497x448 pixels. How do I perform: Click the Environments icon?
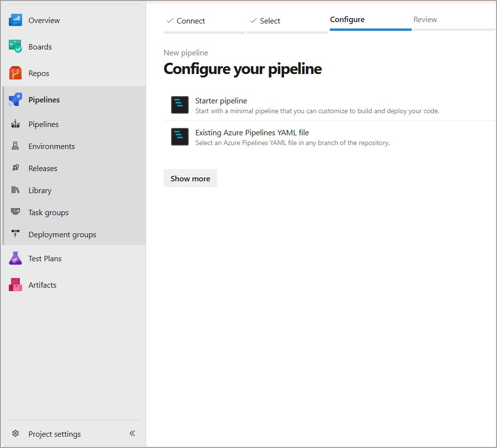pos(15,146)
